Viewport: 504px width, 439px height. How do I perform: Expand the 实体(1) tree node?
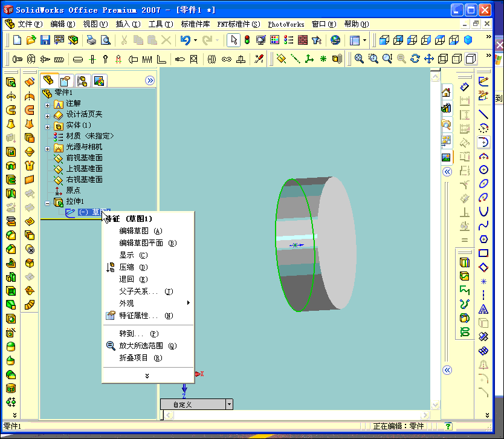pos(47,127)
